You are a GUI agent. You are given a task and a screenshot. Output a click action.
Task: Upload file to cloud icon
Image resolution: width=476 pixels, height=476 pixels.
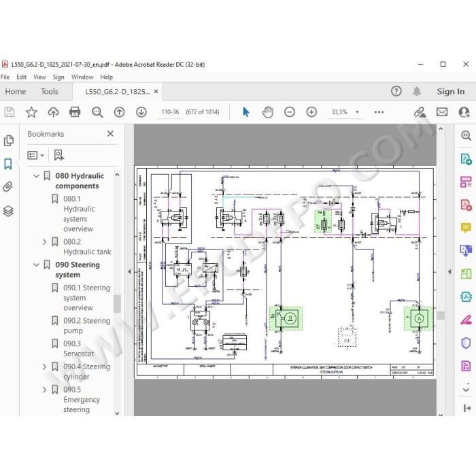54,112
